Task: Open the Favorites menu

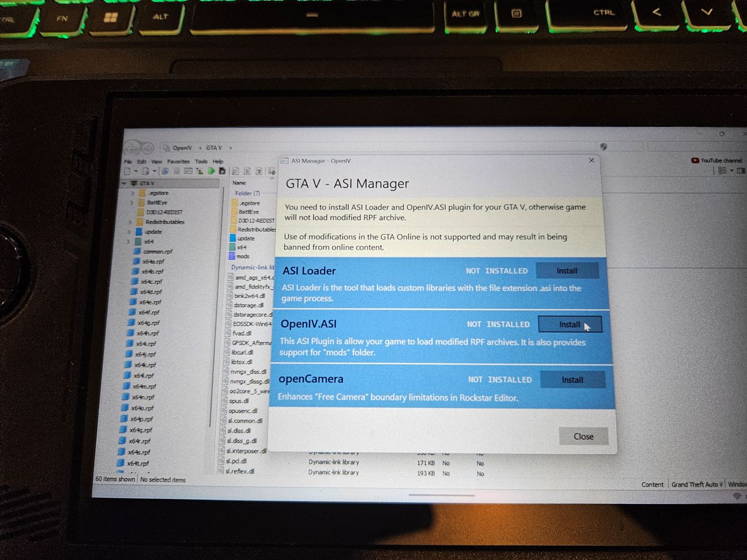Action: point(178,161)
